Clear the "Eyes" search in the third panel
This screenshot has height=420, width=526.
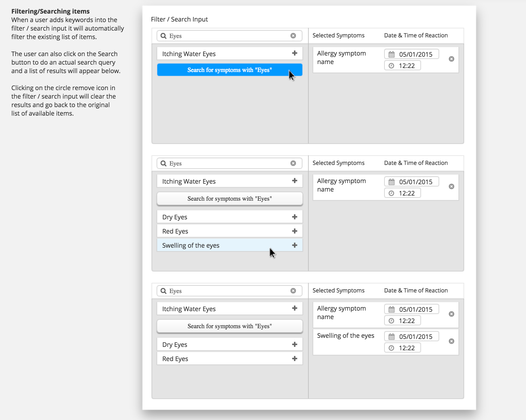[x=293, y=291]
